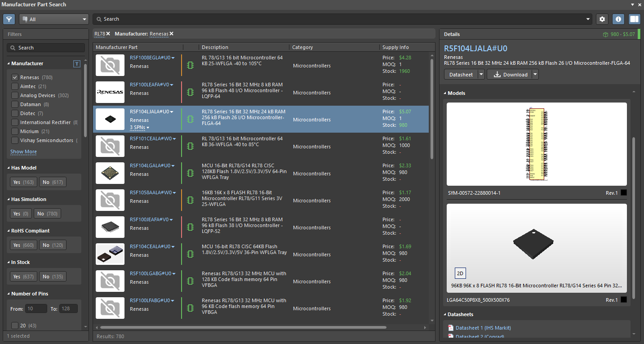This screenshot has width=644, height=344.
Task: Filter RoHS Compliant Yes (660)
Action: click(23, 245)
